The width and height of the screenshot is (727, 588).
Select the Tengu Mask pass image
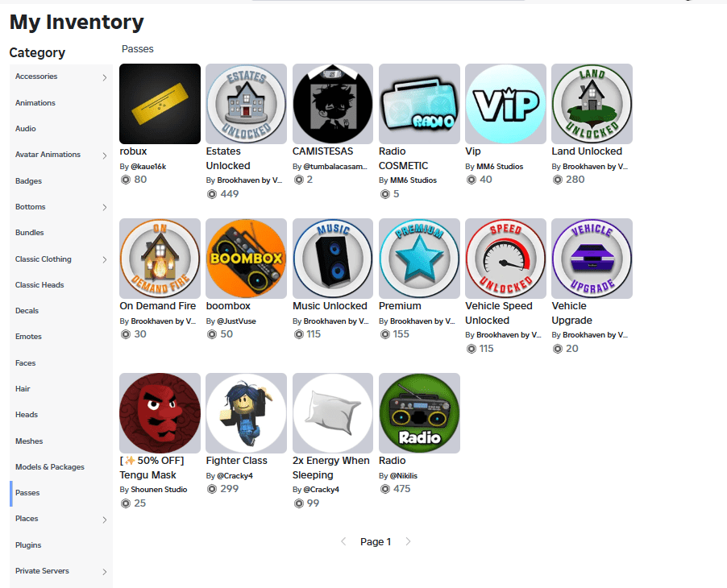(x=160, y=413)
